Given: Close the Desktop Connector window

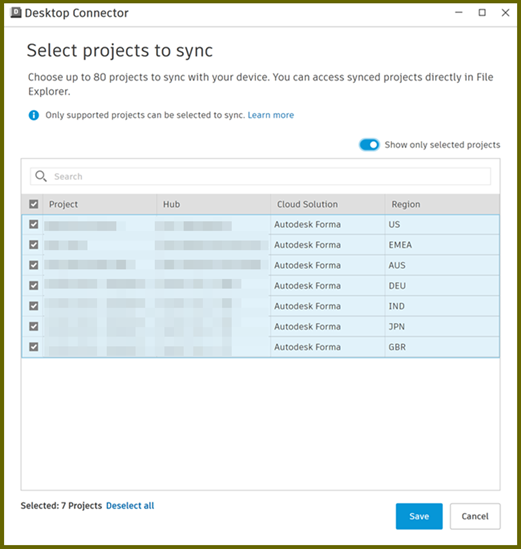Looking at the screenshot, I should point(505,13).
